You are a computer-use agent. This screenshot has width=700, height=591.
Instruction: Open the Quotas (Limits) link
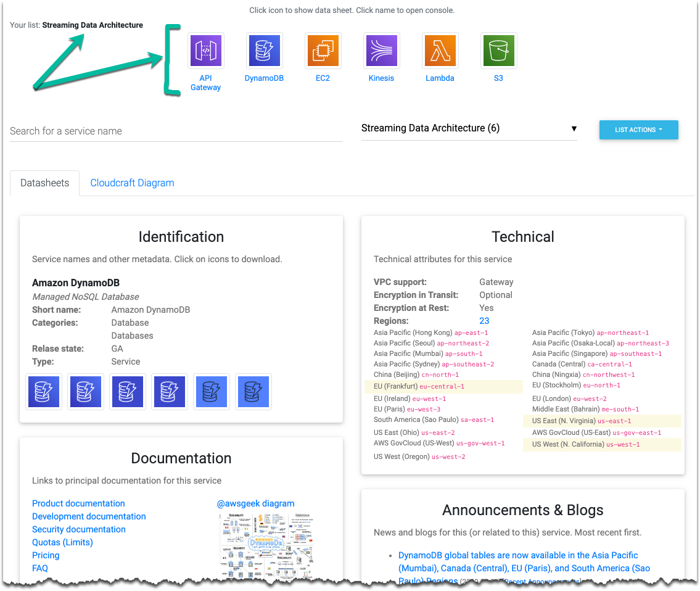(x=62, y=542)
